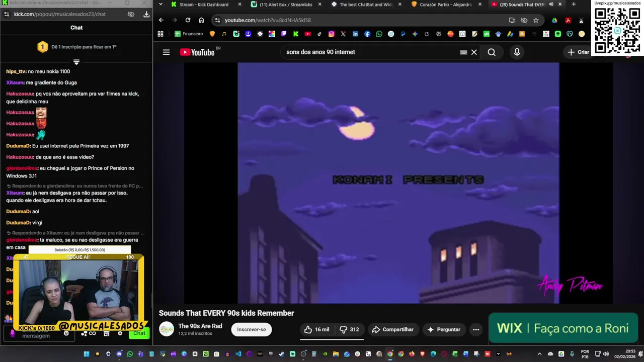This screenshot has width=644, height=362.
Task: Open Compartilhar share dialog
Action: (x=392, y=330)
